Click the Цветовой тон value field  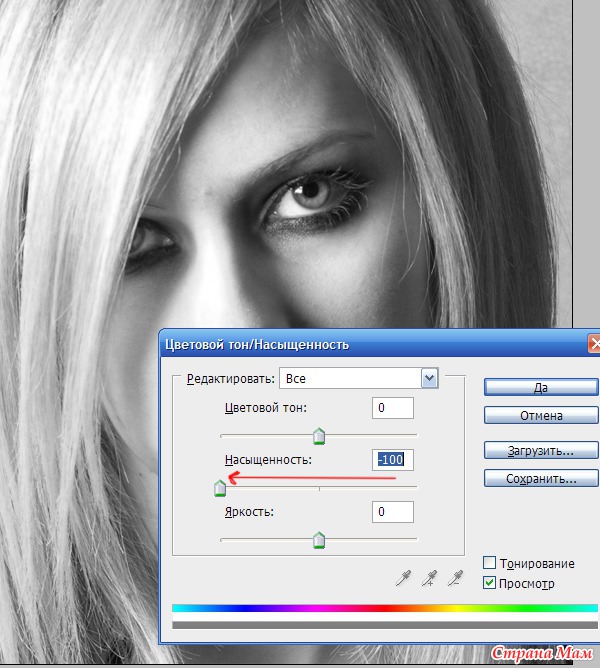pos(392,408)
